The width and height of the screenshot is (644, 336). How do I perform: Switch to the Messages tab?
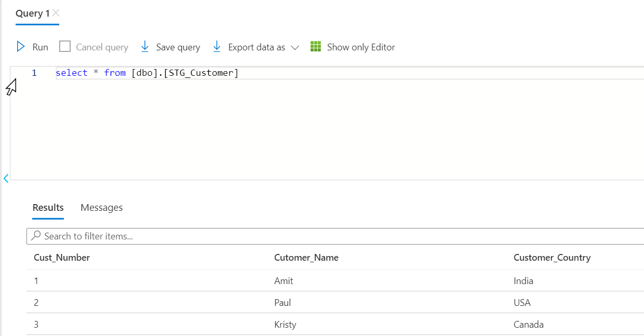tap(102, 208)
